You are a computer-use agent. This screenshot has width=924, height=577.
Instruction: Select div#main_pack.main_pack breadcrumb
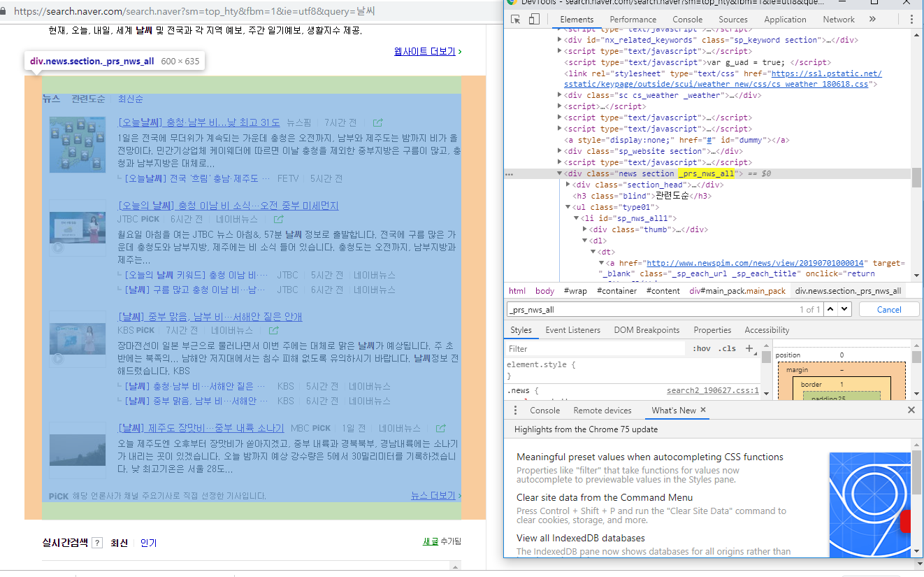[737, 291]
